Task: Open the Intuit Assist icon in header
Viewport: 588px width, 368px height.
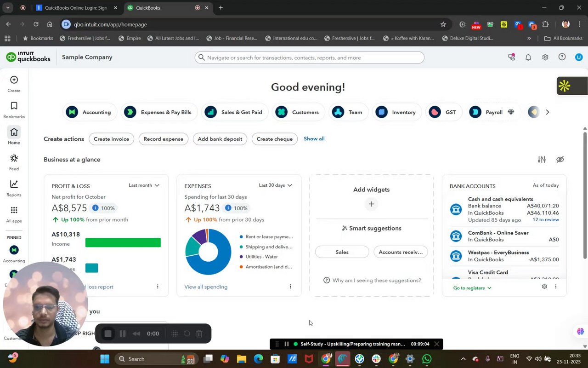Action: (511, 57)
